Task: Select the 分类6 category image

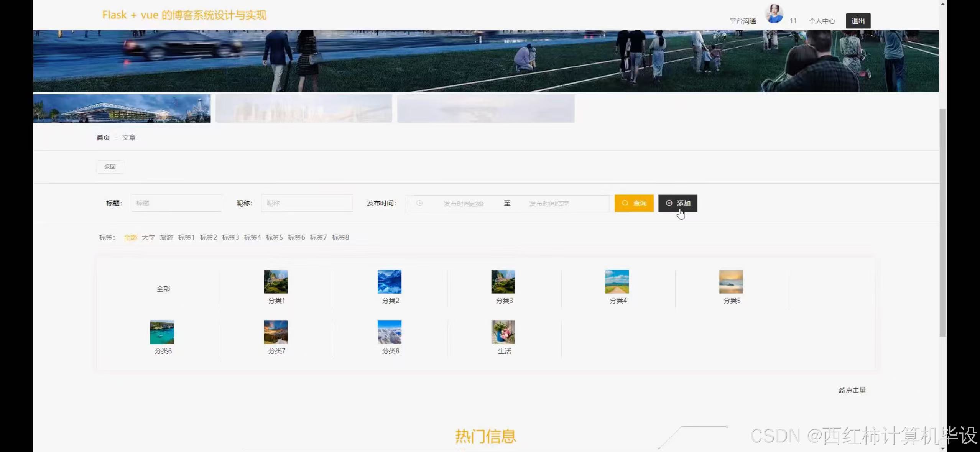Action: [162, 332]
